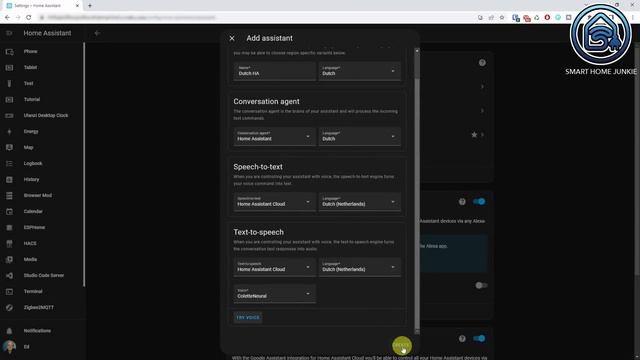Bookmark this page with star icon
Image resolution: width=640 pixels, height=360 pixels.
(502, 18)
